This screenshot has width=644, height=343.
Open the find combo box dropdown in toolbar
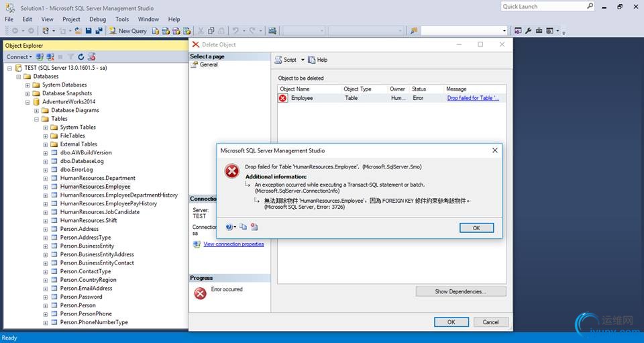pyautogui.click(x=504, y=31)
